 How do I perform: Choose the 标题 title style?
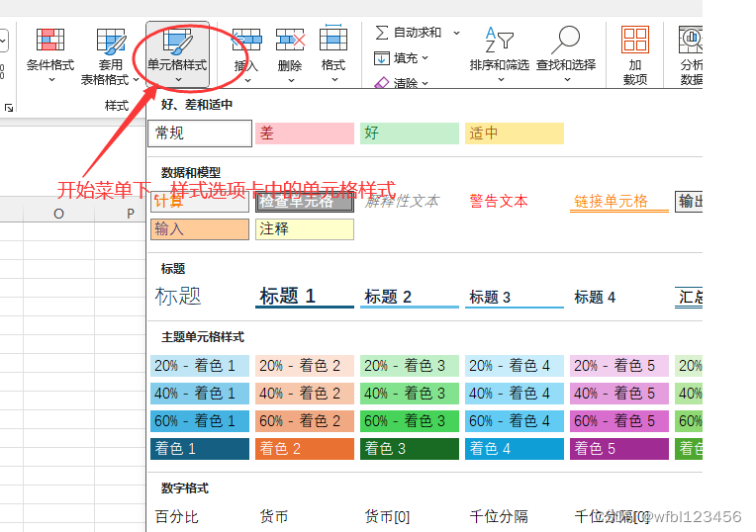178,296
